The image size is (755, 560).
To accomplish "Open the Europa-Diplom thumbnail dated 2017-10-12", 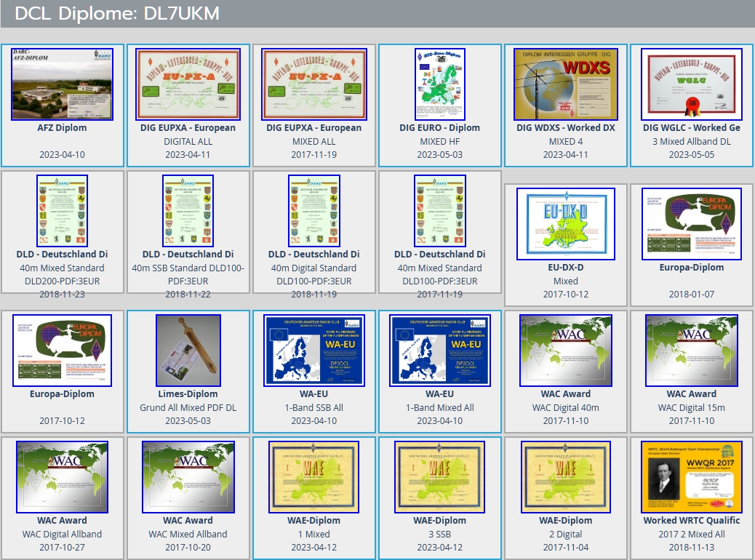I will (x=62, y=351).
